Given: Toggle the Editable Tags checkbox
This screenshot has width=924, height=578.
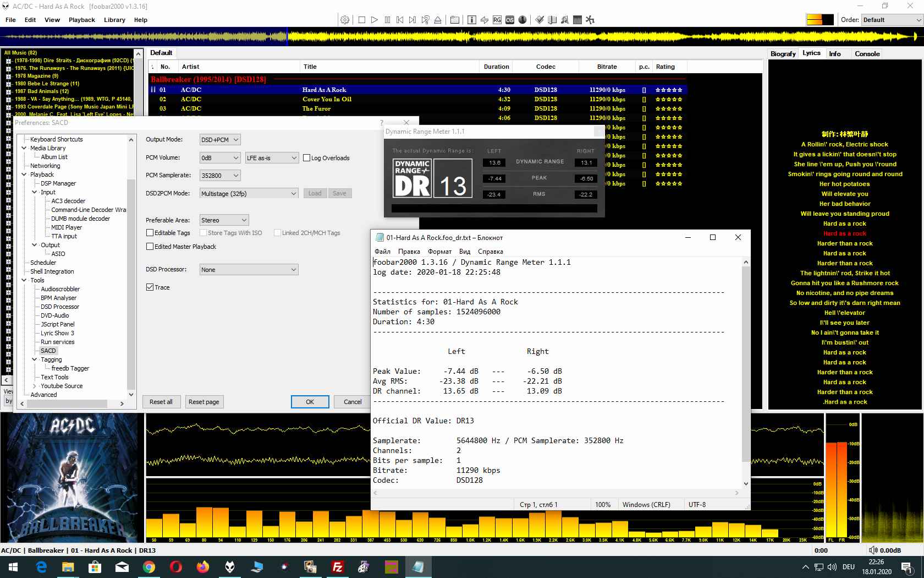Looking at the screenshot, I should pyautogui.click(x=150, y=233).
